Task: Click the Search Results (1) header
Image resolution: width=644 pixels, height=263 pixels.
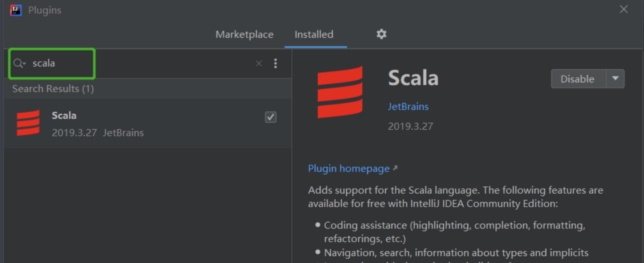Action: click(x=53, y=89)
